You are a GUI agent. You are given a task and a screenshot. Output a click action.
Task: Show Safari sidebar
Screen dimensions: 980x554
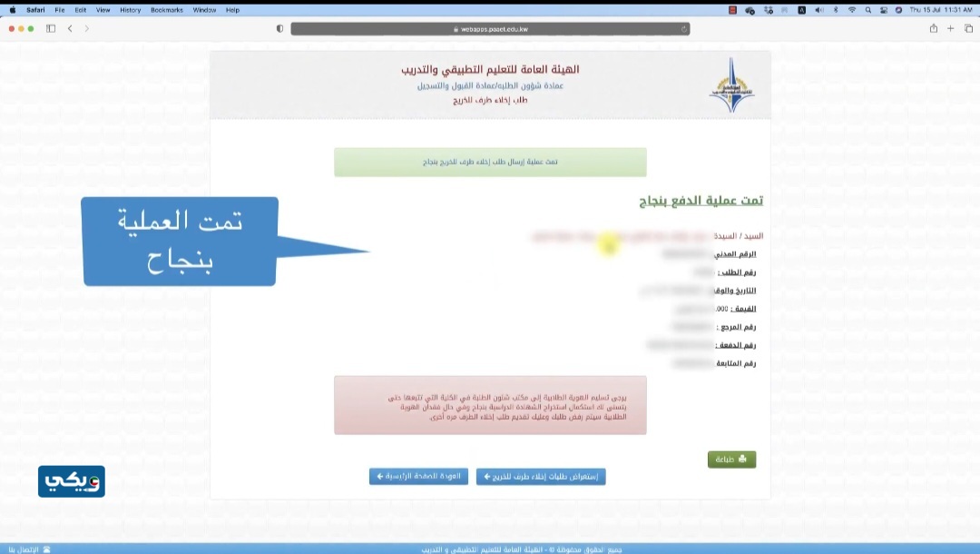pos(51,29)
